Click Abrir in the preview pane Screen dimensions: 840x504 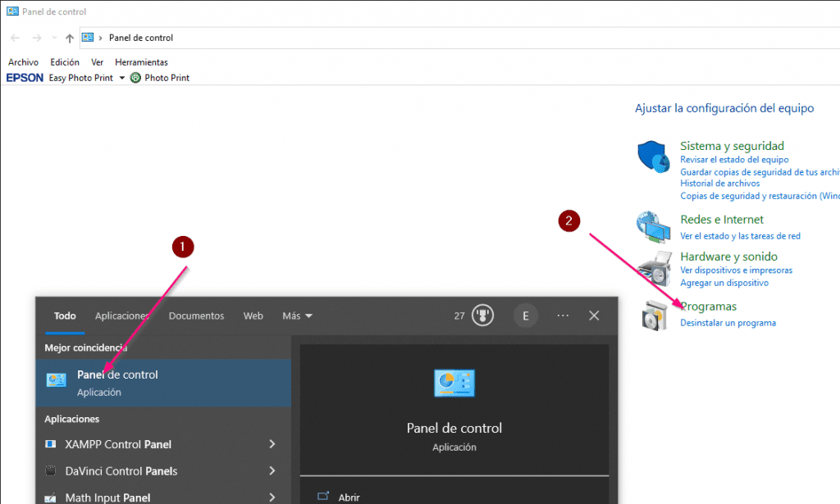click(x=349, y=497)
